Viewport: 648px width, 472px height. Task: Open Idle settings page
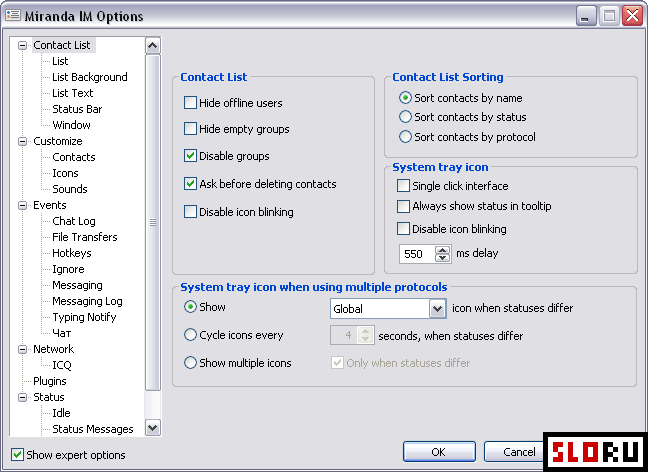(x=61, y=413)
